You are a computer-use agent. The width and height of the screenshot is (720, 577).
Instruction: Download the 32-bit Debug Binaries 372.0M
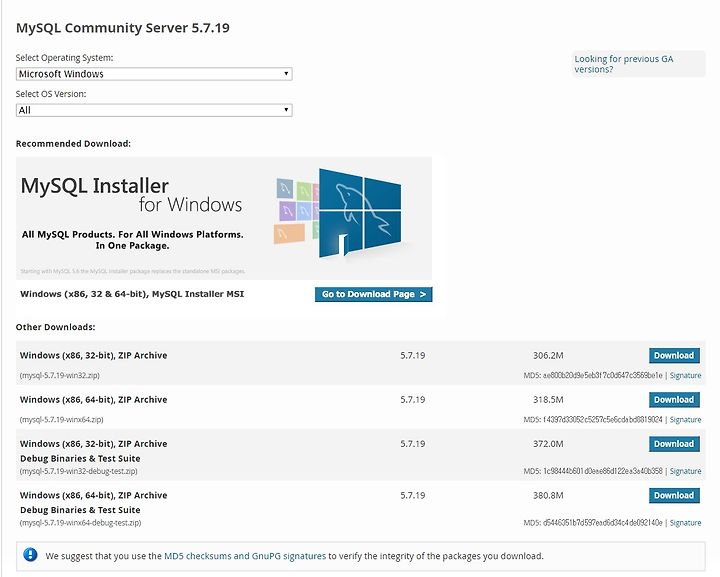pyautogui.click(x=674, y=444)
